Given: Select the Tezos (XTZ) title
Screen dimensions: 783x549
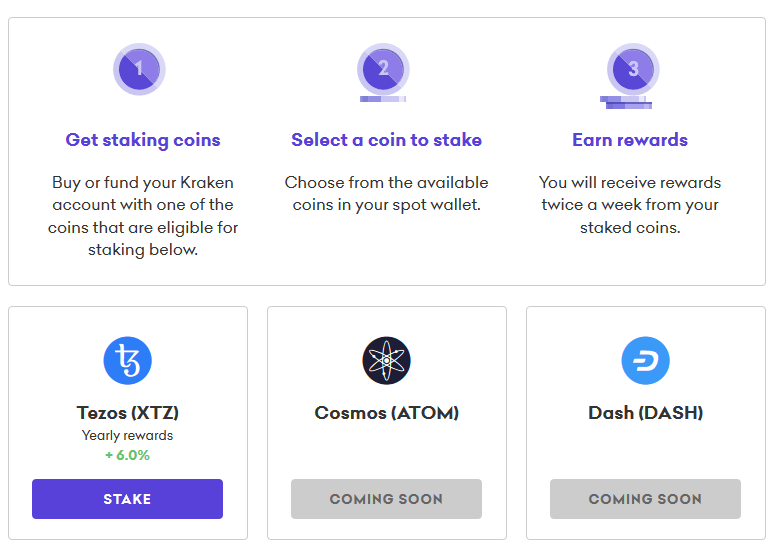Looking at the screenshot, I should (128, 413).
